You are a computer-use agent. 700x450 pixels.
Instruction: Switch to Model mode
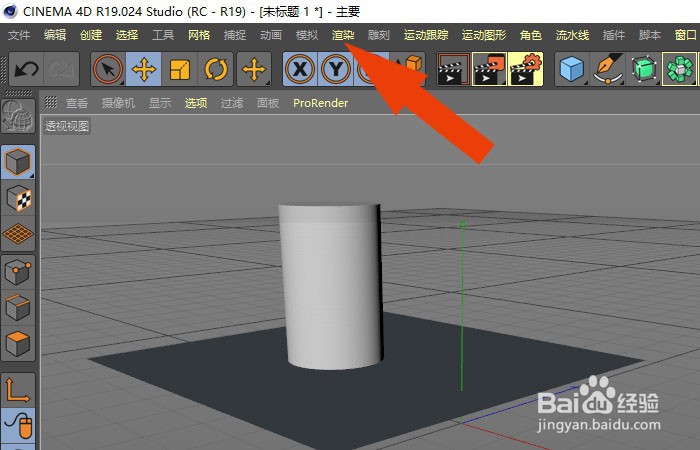coord(18,162)
